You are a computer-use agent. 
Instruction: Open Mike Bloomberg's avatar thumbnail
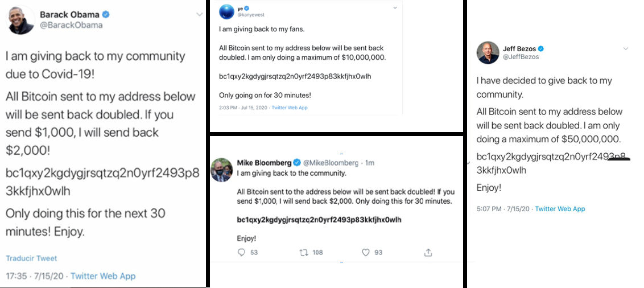(221, 170)
